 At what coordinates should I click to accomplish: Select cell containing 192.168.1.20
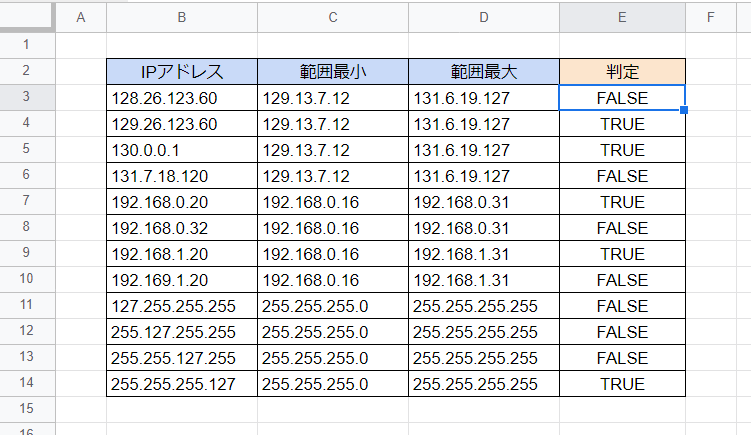tap(182, 253)
